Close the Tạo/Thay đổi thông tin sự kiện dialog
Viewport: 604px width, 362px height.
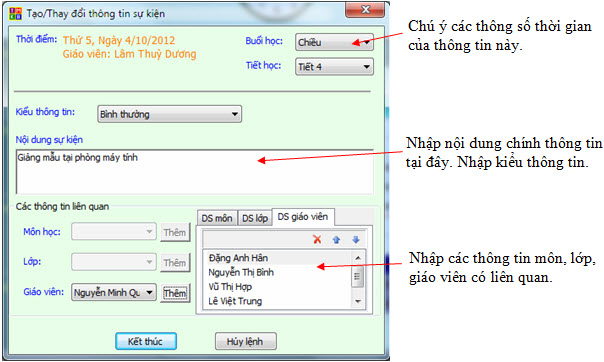365,9
